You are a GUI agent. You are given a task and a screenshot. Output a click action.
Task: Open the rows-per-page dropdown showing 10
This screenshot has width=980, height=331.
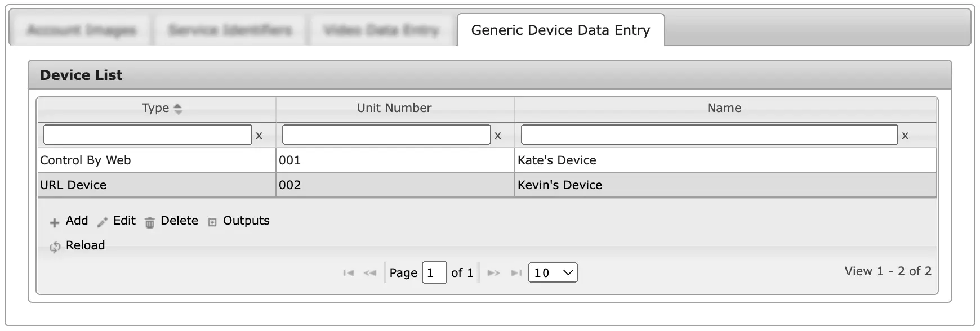pyautogui.click(x=553, y=273)
